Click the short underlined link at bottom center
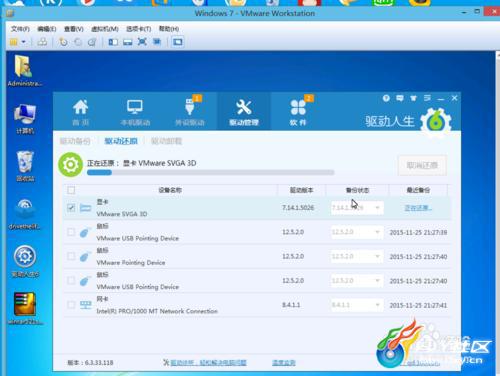The width and height of the screenshot is (500, 376). click(284, 362)
